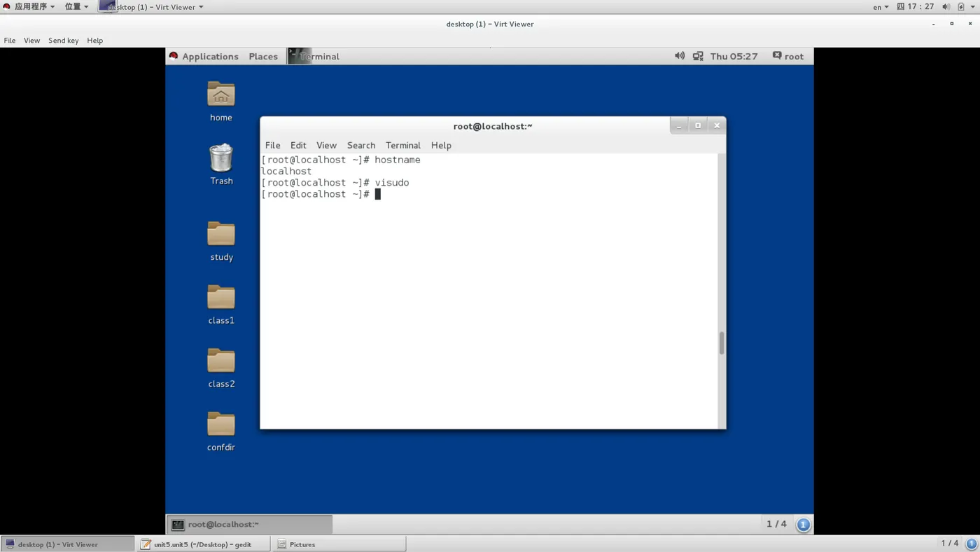Open Virt Viewer Send key menu
The width and height of the screenshot is (980, 552).
coord(63,40)
